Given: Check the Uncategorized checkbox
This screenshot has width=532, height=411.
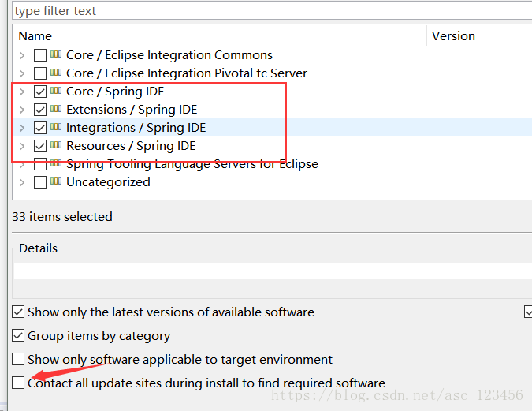Looking at the screenshot, I should 40,182.
